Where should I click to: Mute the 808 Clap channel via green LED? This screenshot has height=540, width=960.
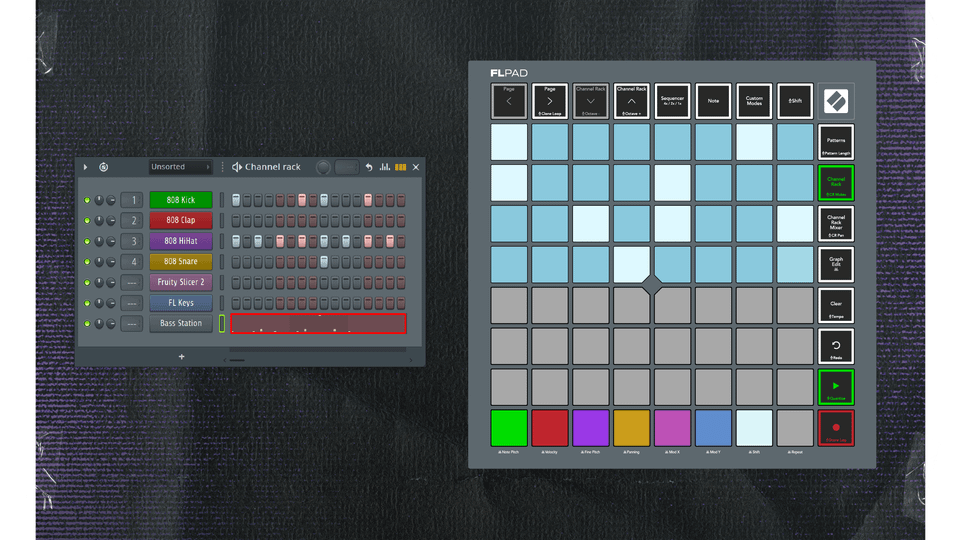[x=87, y=220]
